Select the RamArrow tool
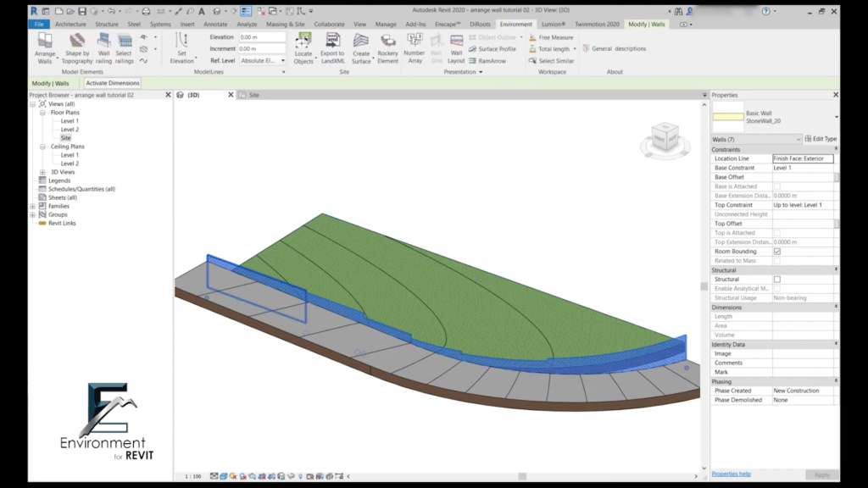This screenshot has height=488, width=868. pyautogui.click(x=487, y=61)
